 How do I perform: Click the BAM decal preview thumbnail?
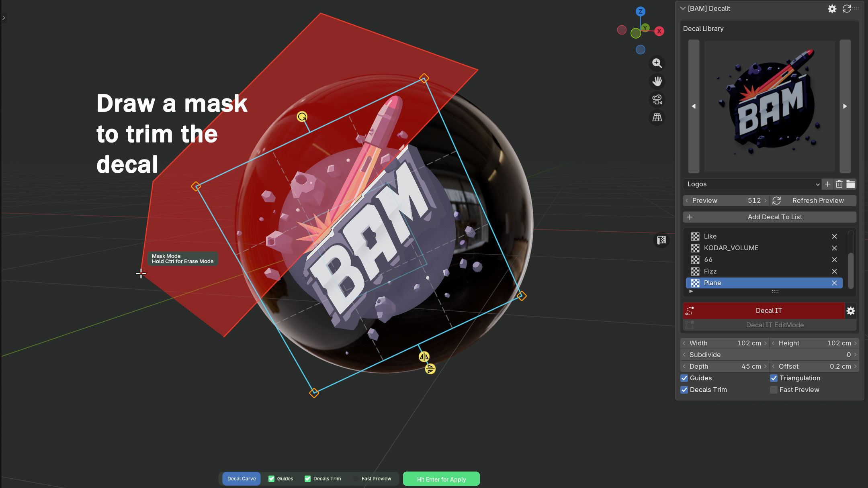[x=770, y=106]
